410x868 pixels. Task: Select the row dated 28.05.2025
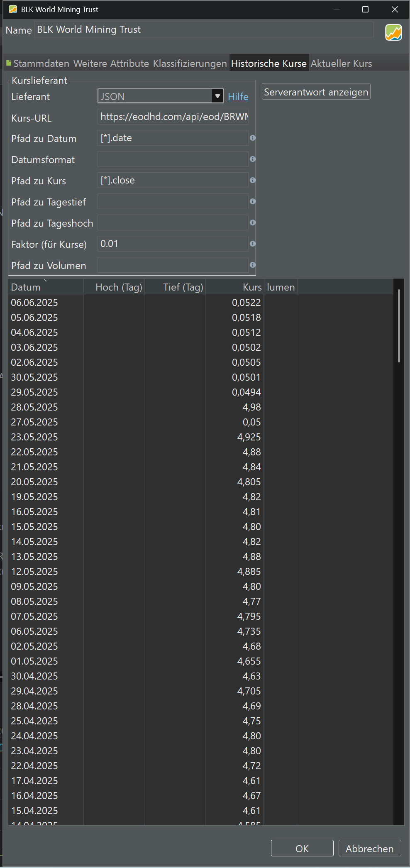(x=201, y=407)
